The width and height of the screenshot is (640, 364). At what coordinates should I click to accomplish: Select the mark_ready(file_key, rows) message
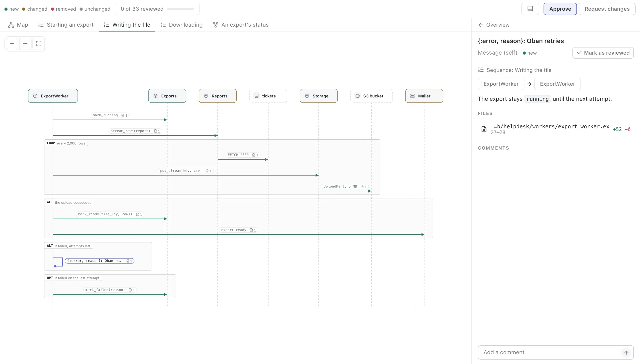point(110,214)
